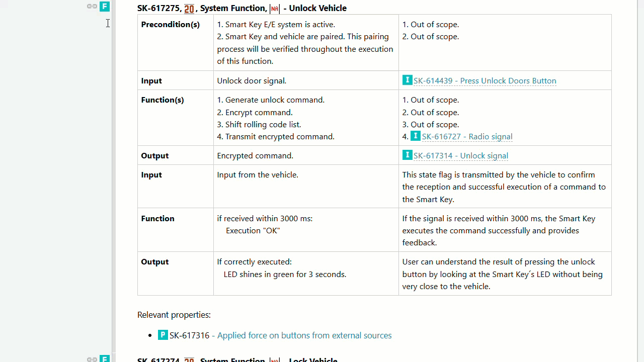The height and width of the screenshot is (362, 644).
Task: Open Applied force on buttons link
Action: pos(304,335)
